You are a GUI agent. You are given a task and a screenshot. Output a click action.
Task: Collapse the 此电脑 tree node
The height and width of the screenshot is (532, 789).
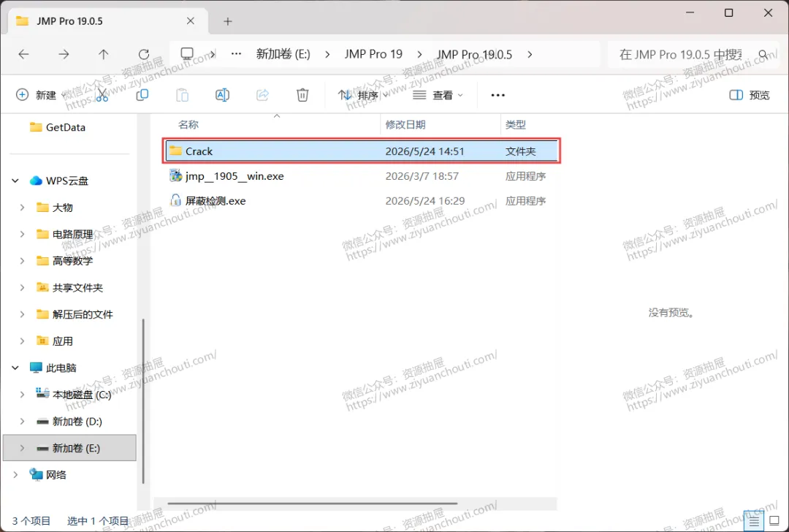pyautogui.click(x=15, y=368)
